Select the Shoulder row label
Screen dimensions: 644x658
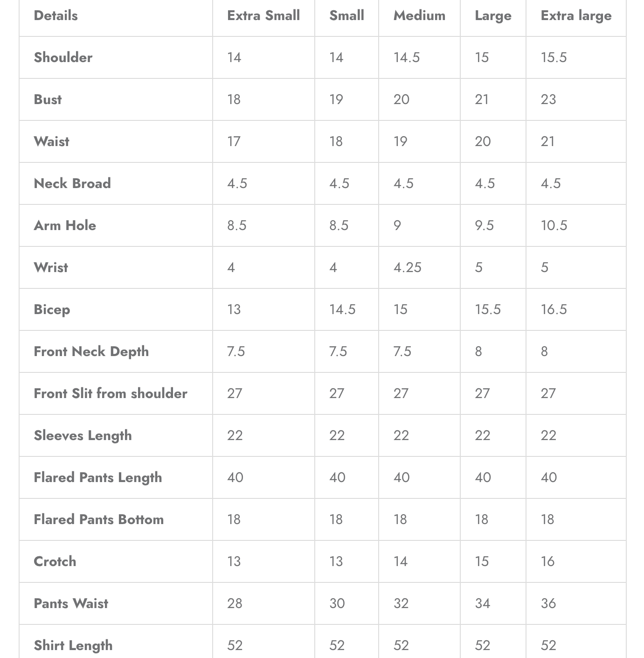pos(63,57)
